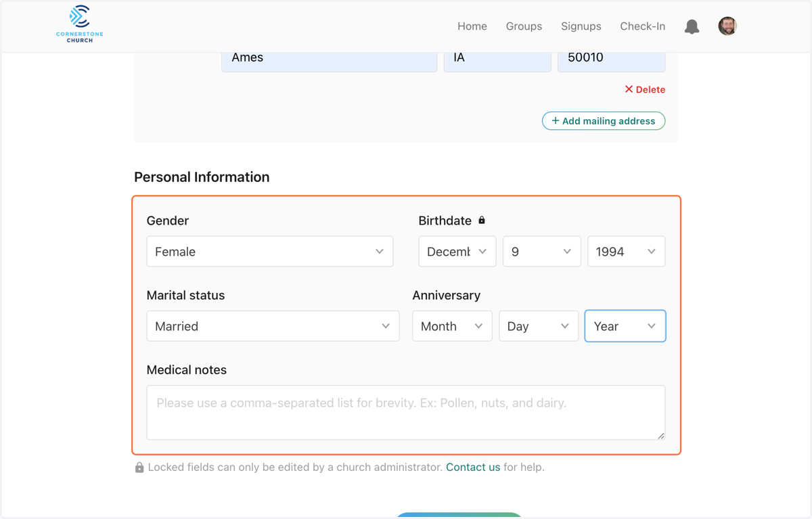Open the Marital status dropdown
Image resolution: width=812 pixels, height=519 pixels.
[273, 326]
